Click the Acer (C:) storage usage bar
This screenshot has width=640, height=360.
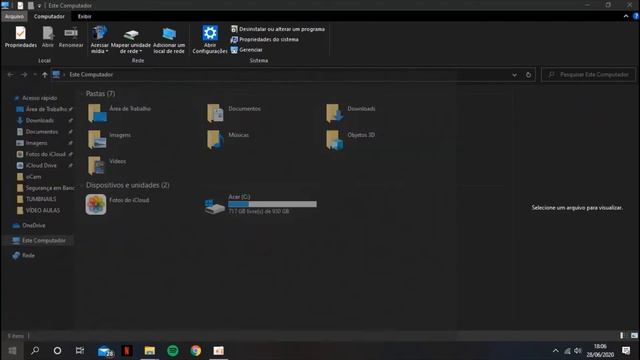[x=272, y=204]
